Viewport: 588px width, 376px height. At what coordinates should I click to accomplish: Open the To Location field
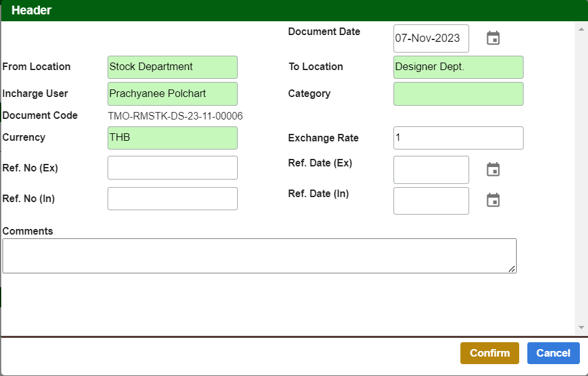458,67
